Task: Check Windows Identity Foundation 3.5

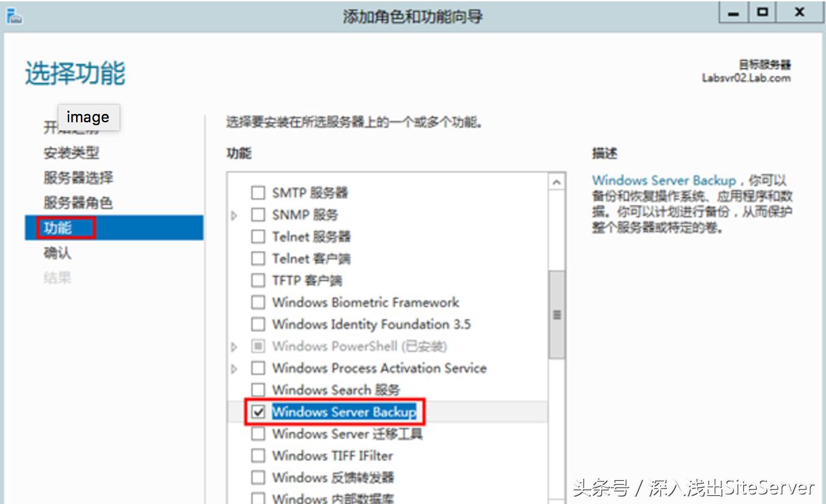Action: (258, 325)
